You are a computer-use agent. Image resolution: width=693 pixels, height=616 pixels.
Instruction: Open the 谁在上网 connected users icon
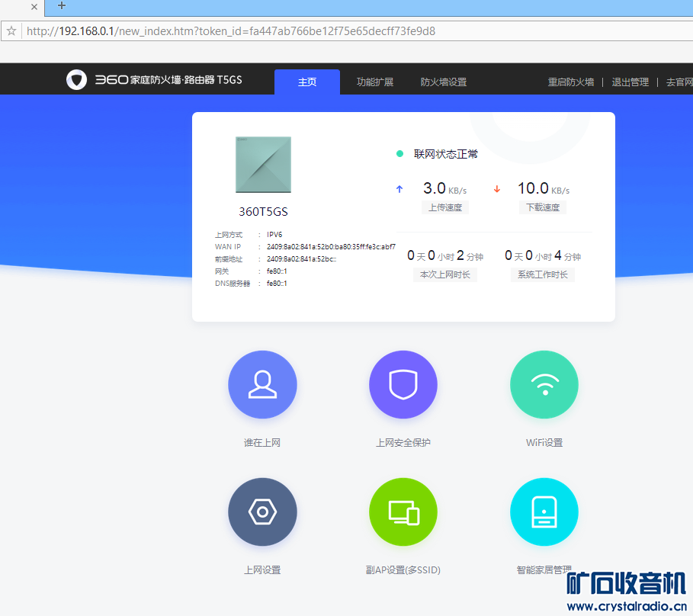262,384
